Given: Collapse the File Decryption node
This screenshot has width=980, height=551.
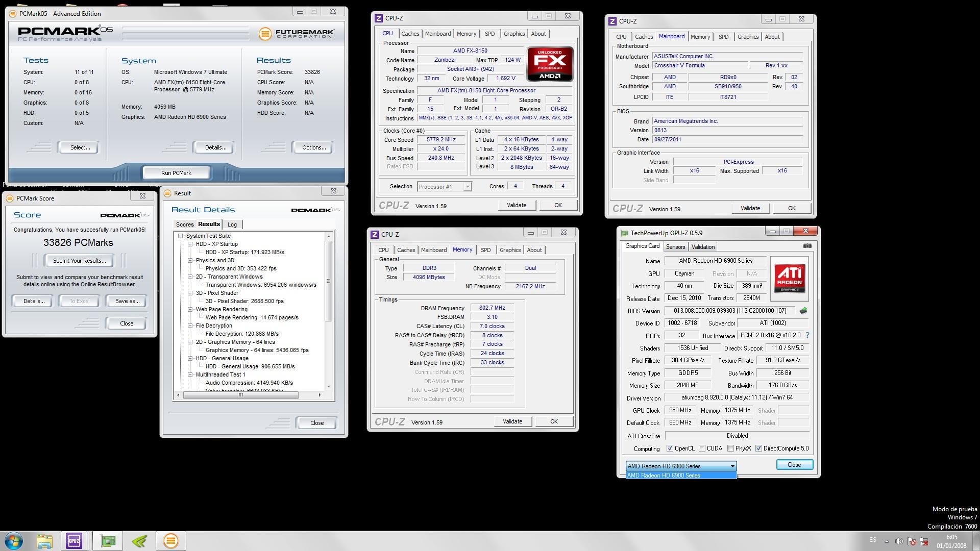Looking at the screenshot, I should [190, 325].
